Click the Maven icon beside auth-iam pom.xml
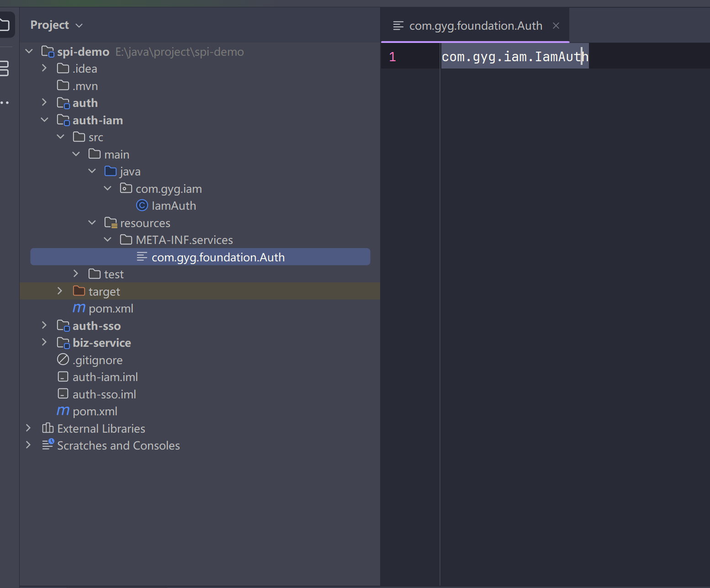The width and height of the screenshot is (710, 588). coord(79,308)
